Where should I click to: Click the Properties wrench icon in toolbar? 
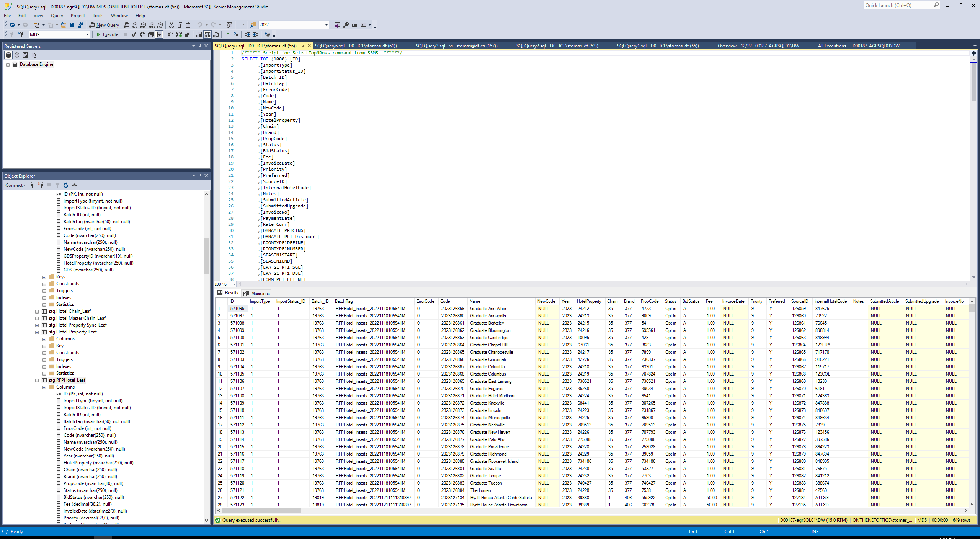coord(346,25)
